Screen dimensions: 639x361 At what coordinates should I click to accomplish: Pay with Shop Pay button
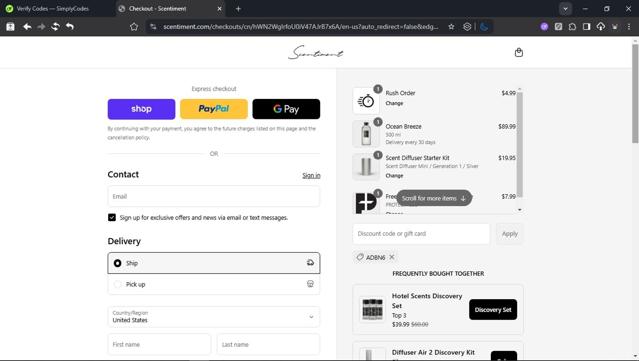141,109
